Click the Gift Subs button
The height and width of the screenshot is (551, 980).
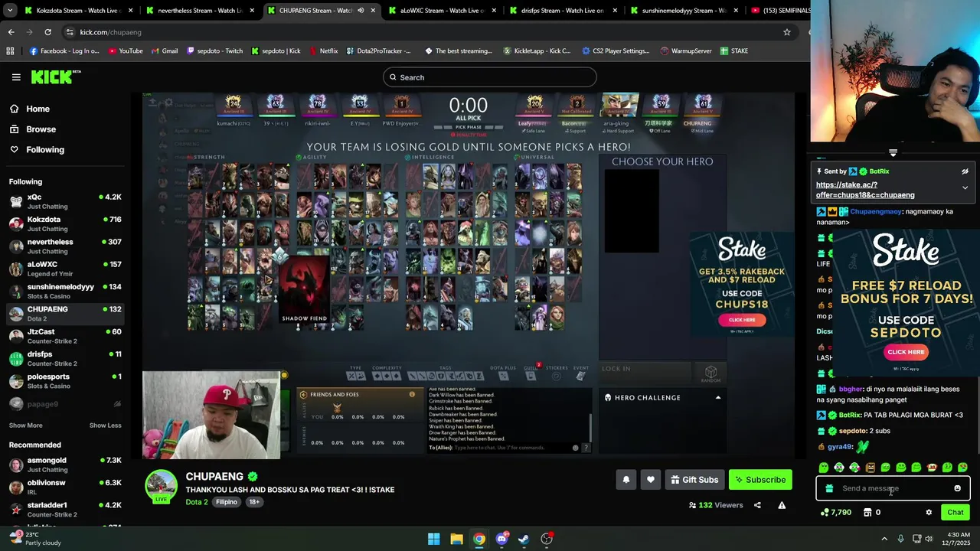[694, 480]
